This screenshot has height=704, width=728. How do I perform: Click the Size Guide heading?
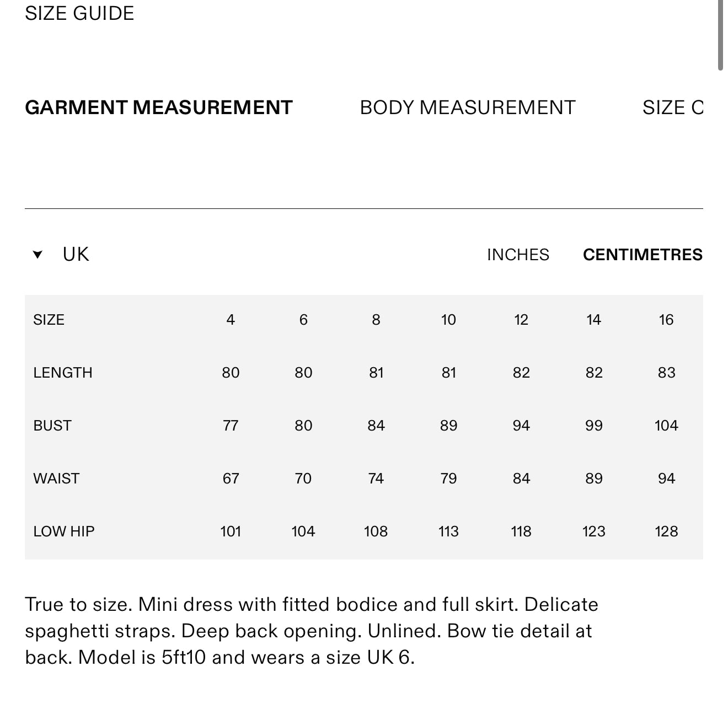click(79, 13)
